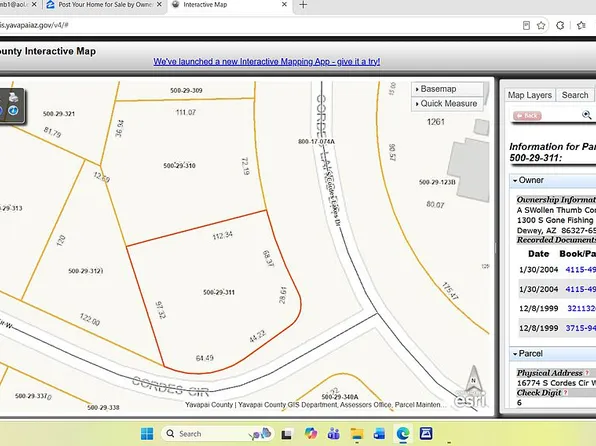Viewport: 596px width, 446px height.
Task: Click the Windows taskbar Search box
Action: click(217, 433)
